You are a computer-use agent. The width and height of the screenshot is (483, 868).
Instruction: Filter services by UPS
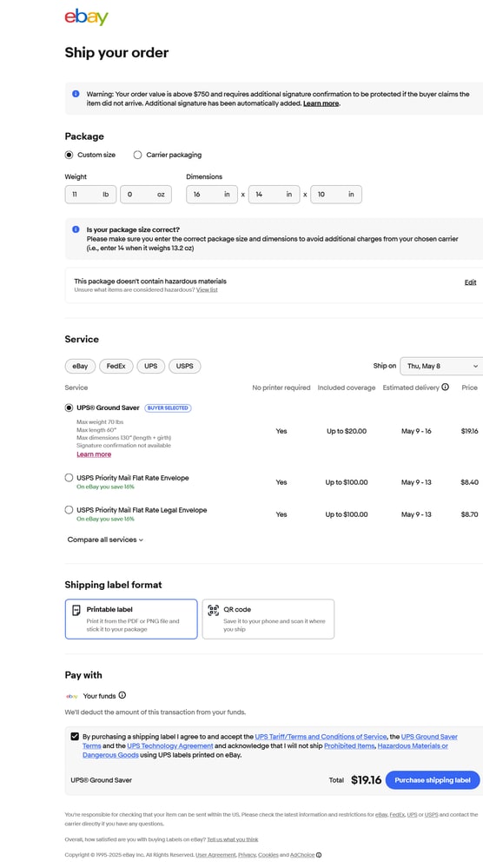click(151, 366)
